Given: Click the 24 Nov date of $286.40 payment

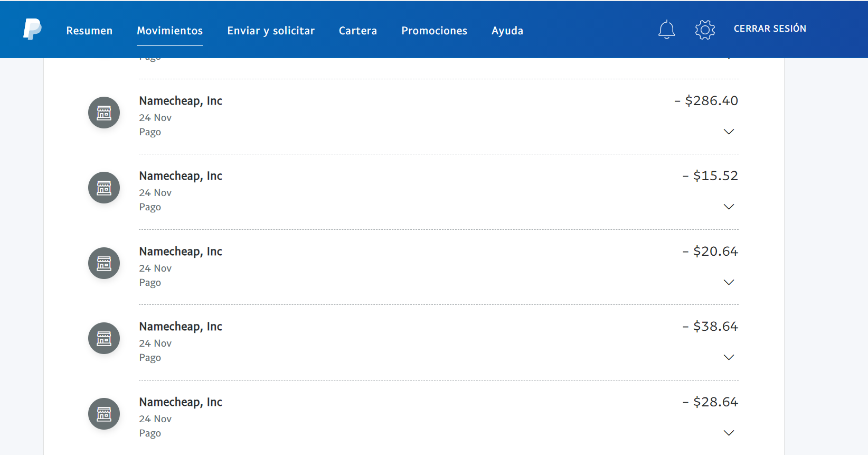Looking at the screenshot, I should click(x=155, y=117).
